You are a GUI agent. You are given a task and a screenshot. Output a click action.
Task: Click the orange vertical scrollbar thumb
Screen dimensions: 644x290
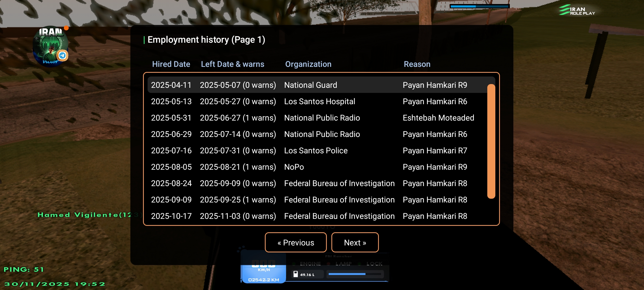tap(491, 141)
